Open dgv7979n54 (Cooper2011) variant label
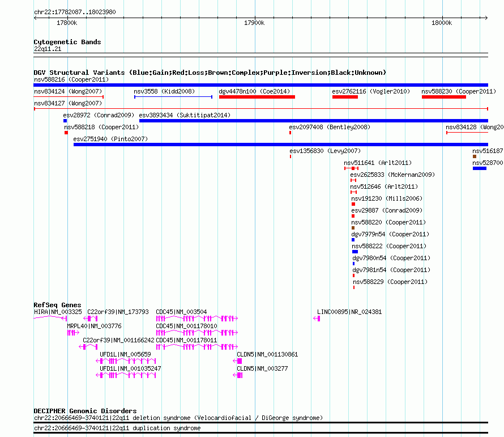 coord(390,234)
